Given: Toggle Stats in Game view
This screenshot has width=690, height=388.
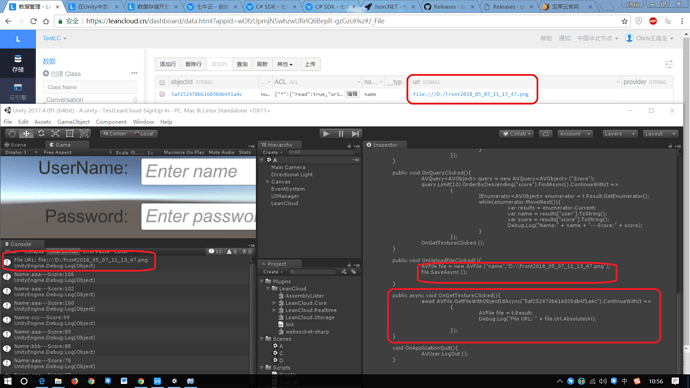Looking at the screenshot, I should tap(245, 152).
